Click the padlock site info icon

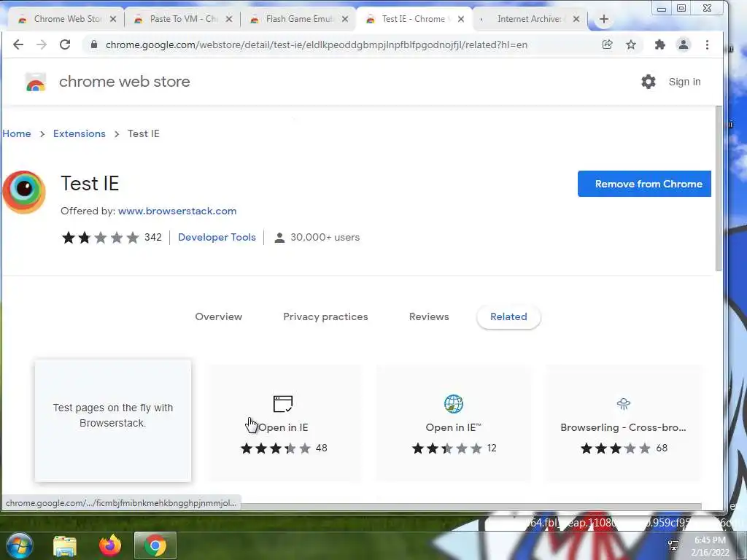94,44
